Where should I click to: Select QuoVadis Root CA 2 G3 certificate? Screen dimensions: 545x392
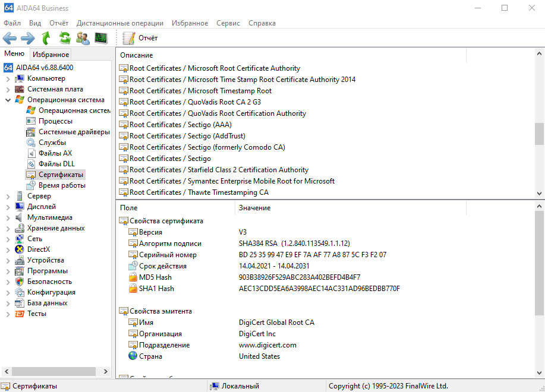pos(190,102)
